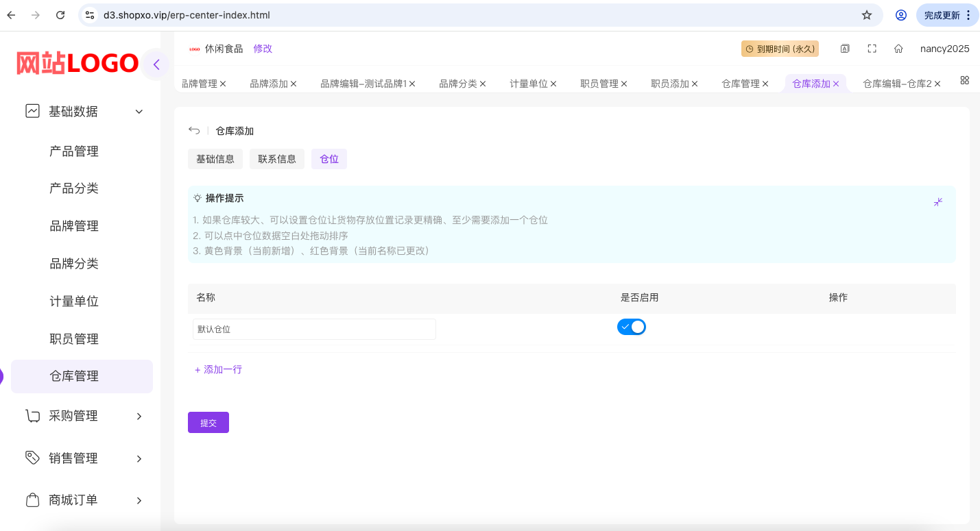
Task: Expand the 商城订单 submenu chevron
Action: click(x=139, y=500)
